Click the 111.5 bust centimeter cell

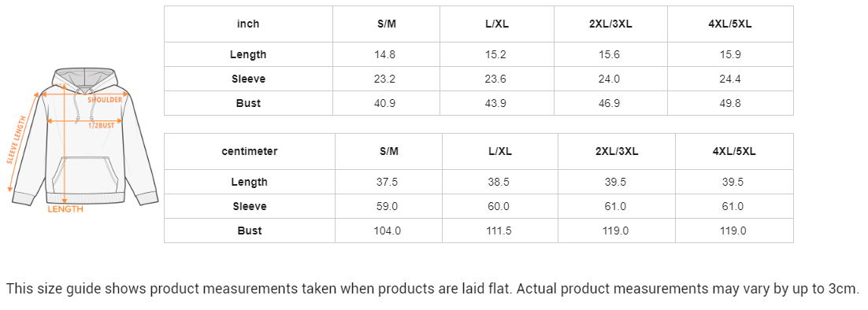pyautogui.click(x=500, y=231)
